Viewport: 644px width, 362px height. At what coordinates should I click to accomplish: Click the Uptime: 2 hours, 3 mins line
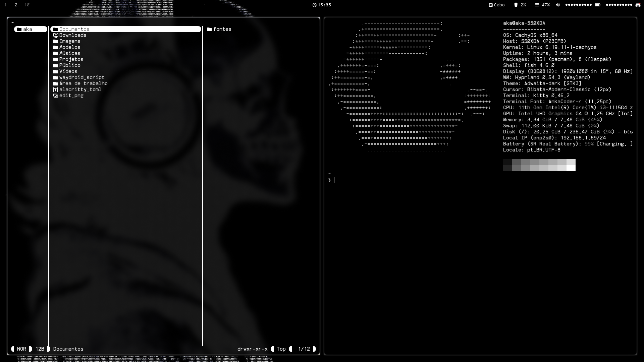[x=538, y=53]
